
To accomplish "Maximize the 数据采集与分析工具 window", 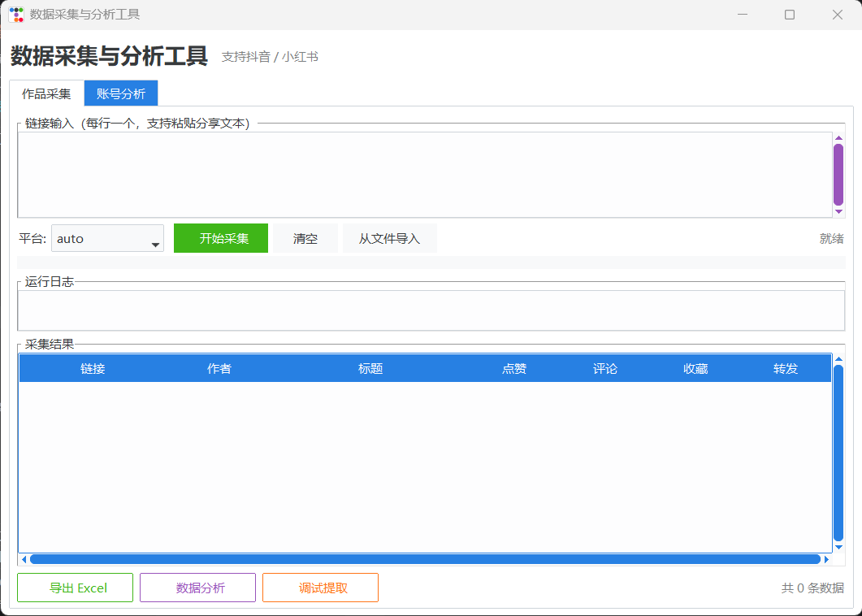I will [790, 15].
